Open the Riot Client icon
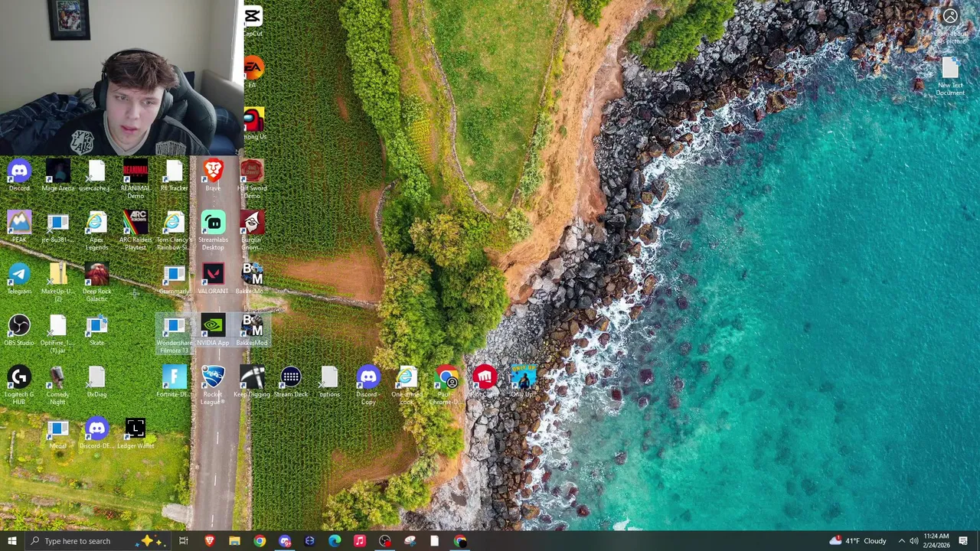980x551 pixels. tap(484, 382)
